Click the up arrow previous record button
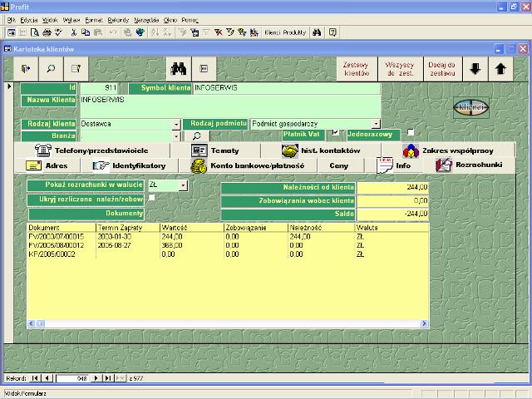532x399 pixels. click(500, 69)
